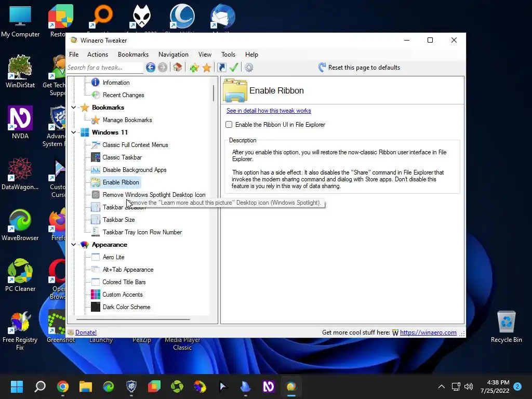
Task: Click the desktop shortcut export icon
Action: coord(221,68)
